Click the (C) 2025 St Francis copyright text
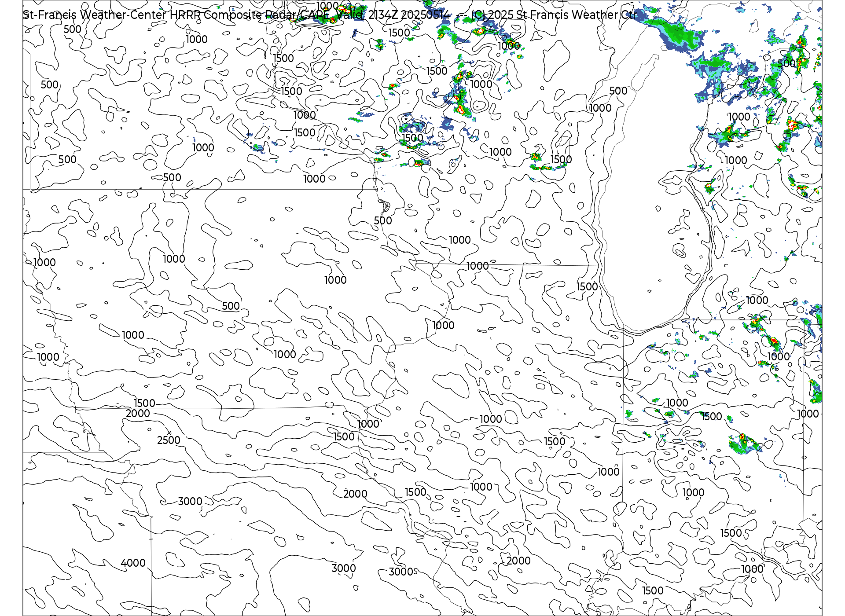The width and height of the screenshot is (845, 616). 554,15
